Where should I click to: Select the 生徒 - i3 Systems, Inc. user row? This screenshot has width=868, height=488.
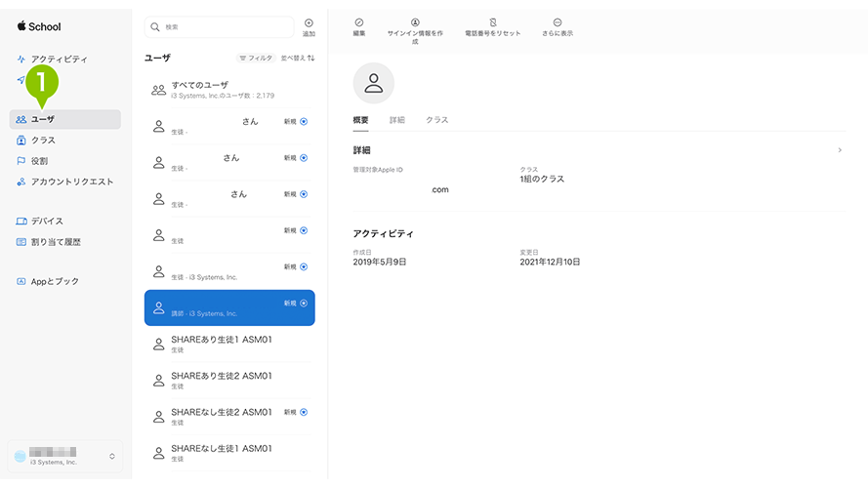(x=229, y=271)
